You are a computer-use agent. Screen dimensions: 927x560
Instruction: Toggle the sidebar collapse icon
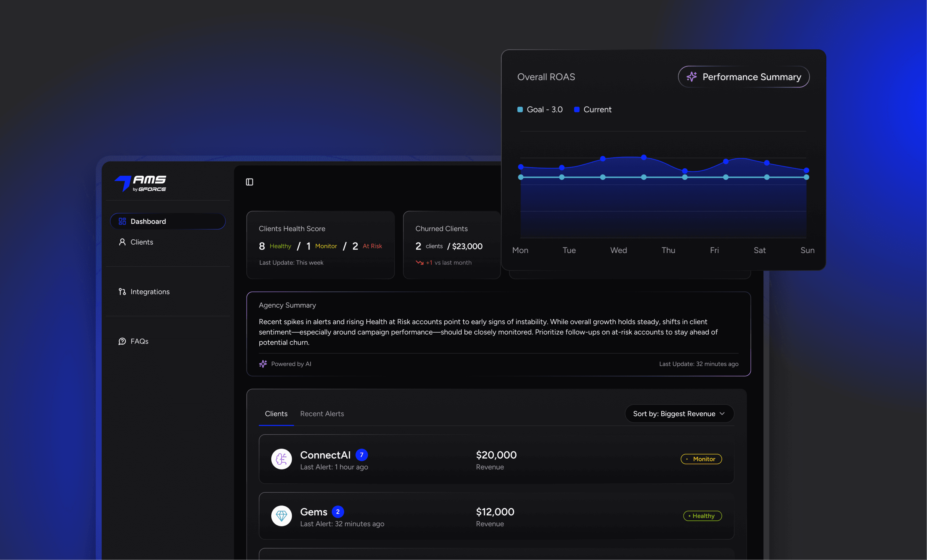pos(249,182)
